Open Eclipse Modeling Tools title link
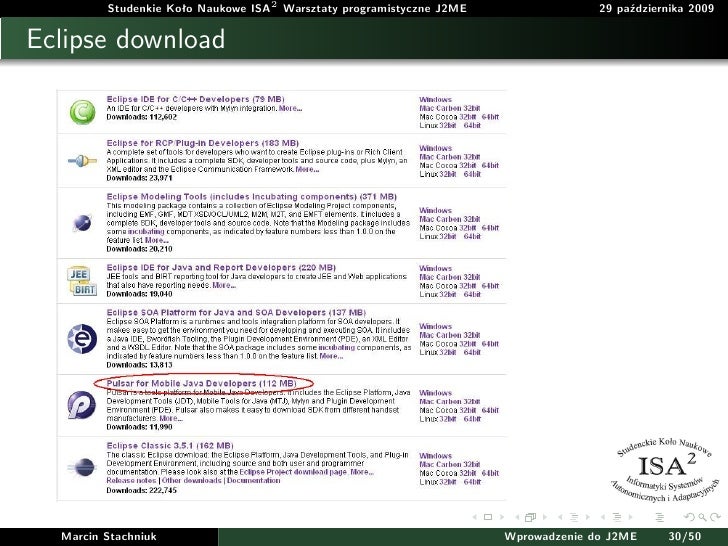Viewport: 728px width, 546px height. [x=252, y=196]
